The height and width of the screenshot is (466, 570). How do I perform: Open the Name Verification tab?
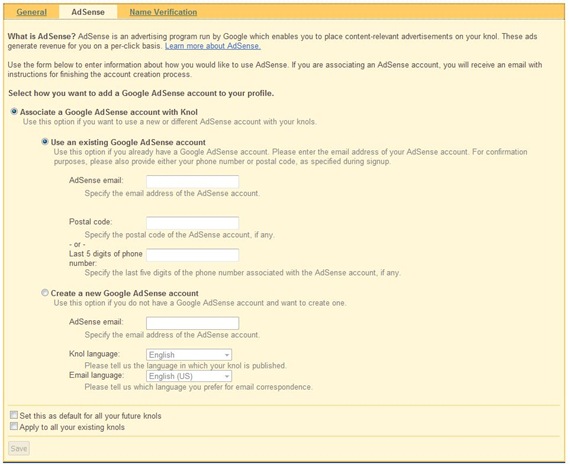pyautogui.click(x=163, y=12)
